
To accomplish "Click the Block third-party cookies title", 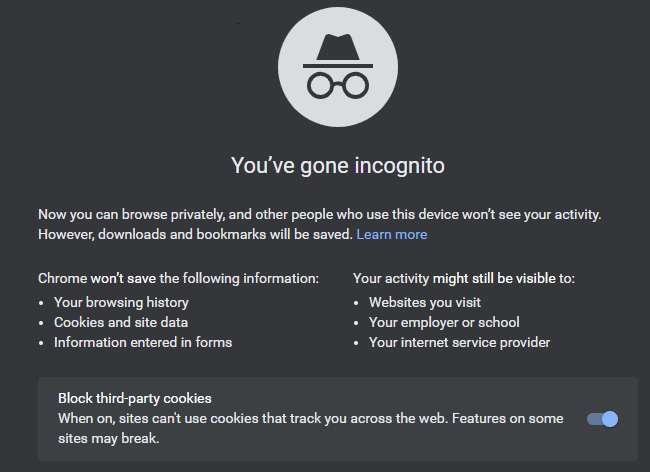I will coord(135,398).
